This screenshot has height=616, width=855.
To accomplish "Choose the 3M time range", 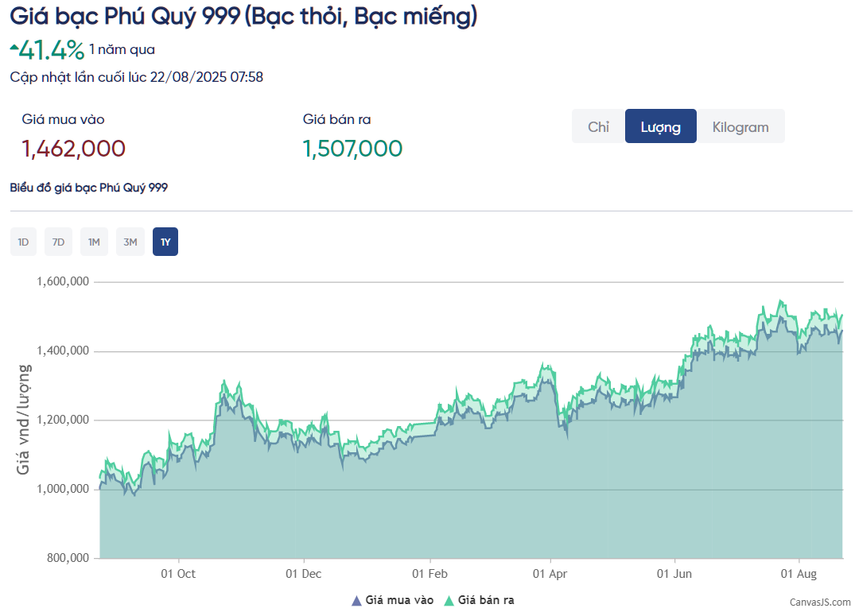I will [x=130, y=242].
